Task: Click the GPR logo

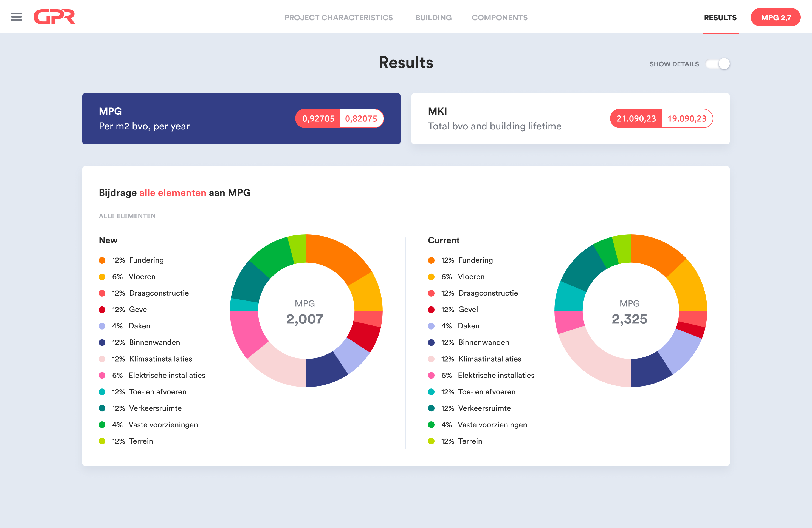Action: click(x=55, y=17)
